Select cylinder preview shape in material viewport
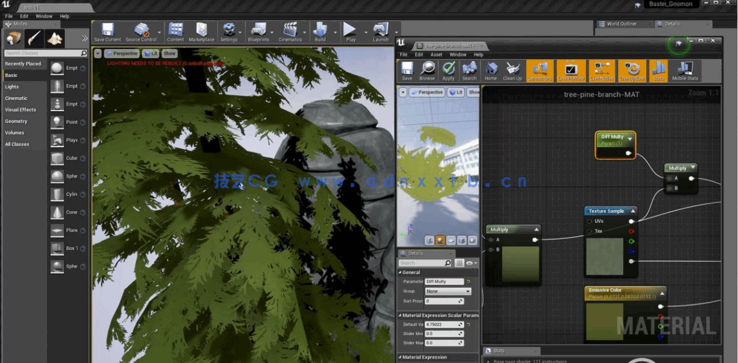Image resolution: width=738 pixels, height=363 pixels. click(x=429, y=240)
